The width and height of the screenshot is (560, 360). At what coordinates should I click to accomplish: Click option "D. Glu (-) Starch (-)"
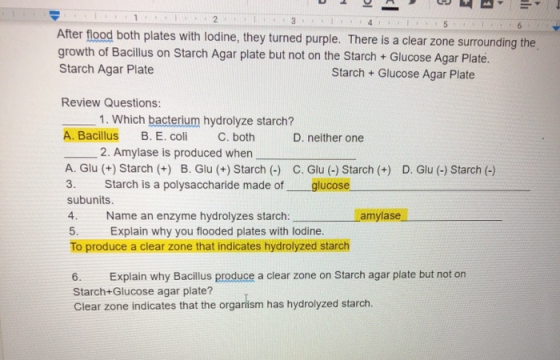[x=449, y=170]
